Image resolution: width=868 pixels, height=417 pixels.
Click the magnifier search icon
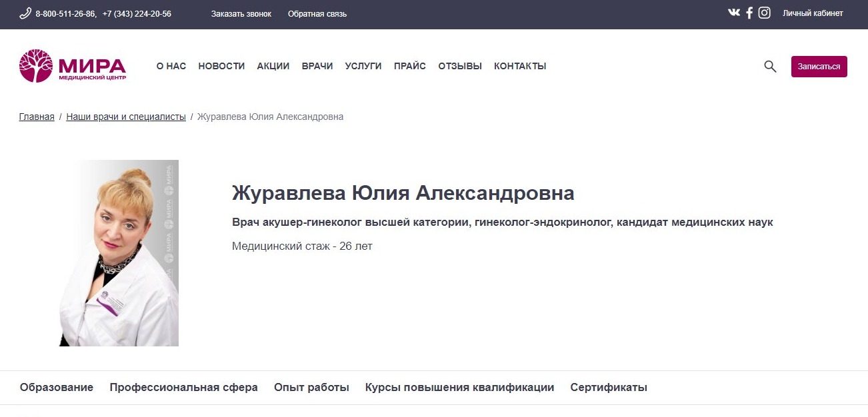770,66
